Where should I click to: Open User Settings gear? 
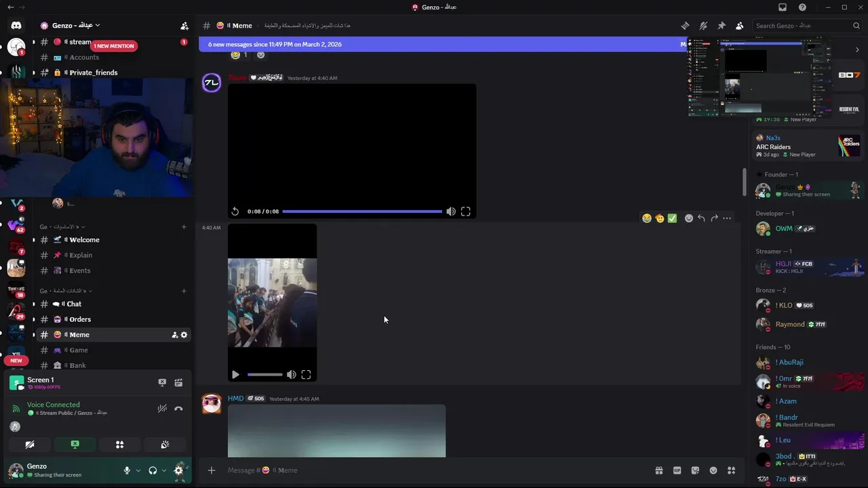coord(179,470)
